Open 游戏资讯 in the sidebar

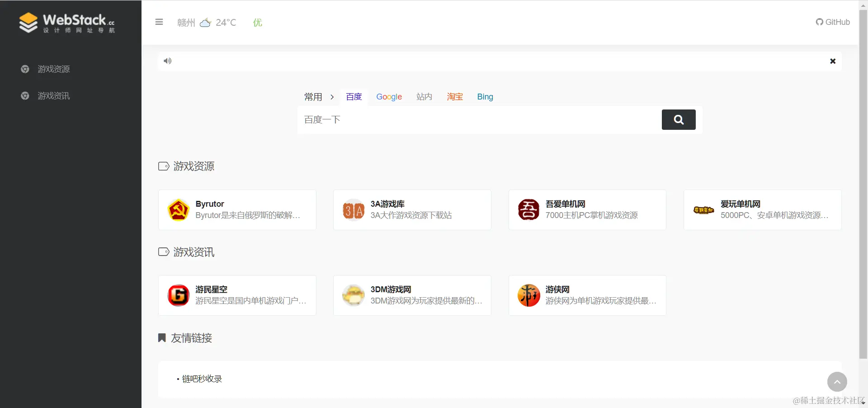(x=53, y=96)
